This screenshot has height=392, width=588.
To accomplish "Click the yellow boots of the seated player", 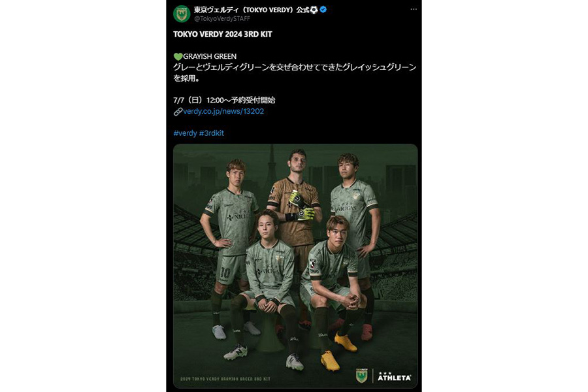I will (338, 350).
